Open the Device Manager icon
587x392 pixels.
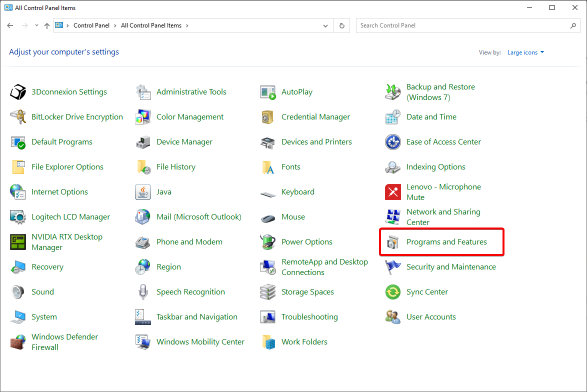(x=143, y=142)
